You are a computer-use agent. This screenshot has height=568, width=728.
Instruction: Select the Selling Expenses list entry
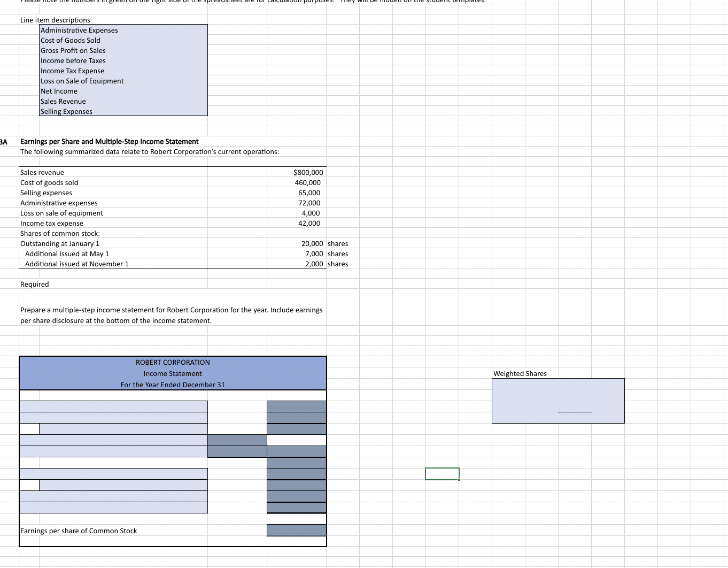(66, 111)
